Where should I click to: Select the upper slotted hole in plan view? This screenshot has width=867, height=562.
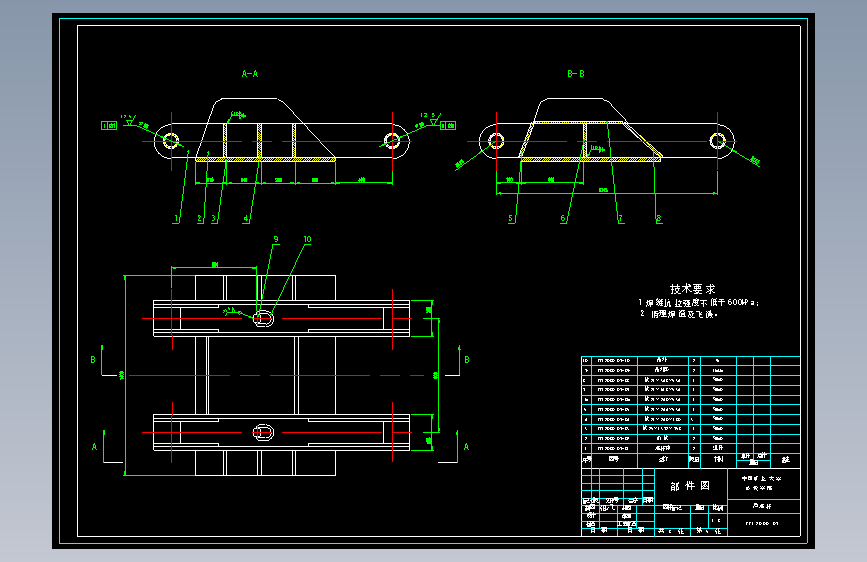263,319
